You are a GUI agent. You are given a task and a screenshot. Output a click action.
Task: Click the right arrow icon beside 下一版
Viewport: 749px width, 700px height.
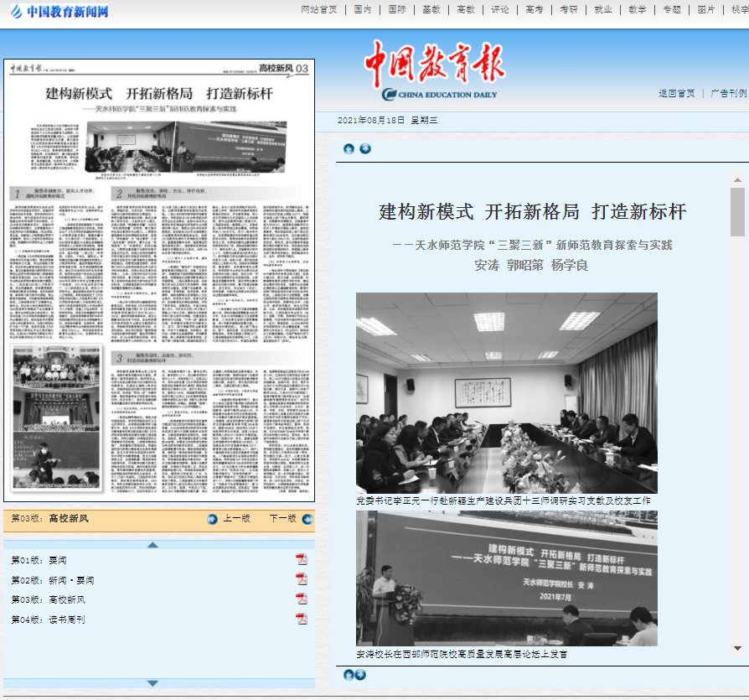307,519
